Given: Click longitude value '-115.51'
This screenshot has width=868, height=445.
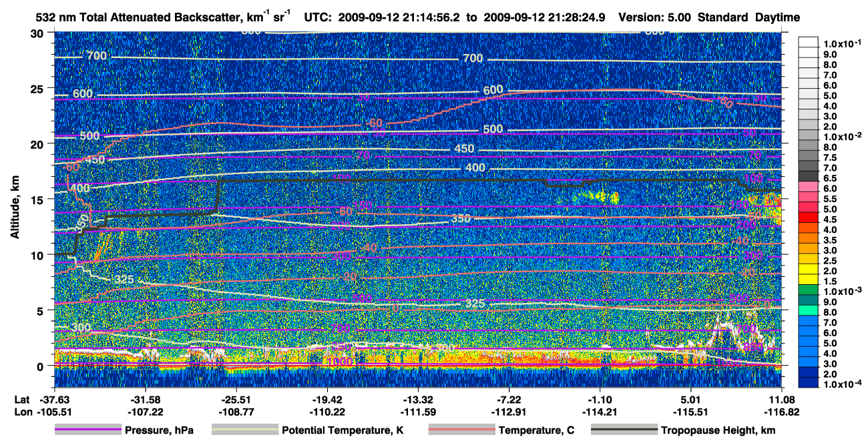Looking at the screenshot, I should [690, 412].
